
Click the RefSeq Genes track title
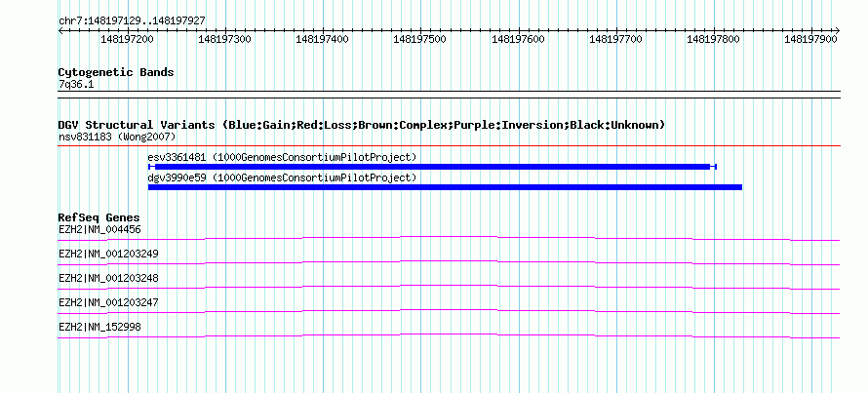(x=99, y=217)
